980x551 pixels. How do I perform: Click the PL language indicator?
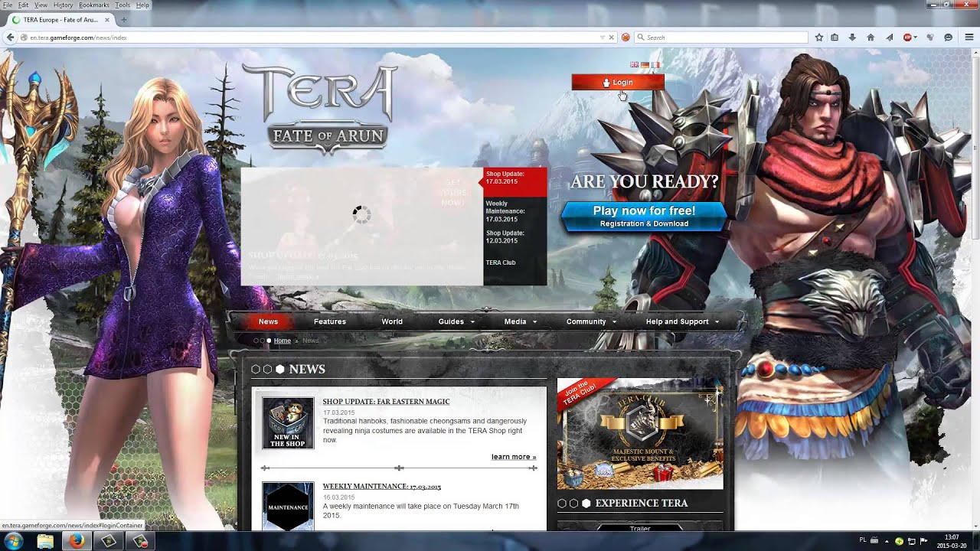pos(863,540)
